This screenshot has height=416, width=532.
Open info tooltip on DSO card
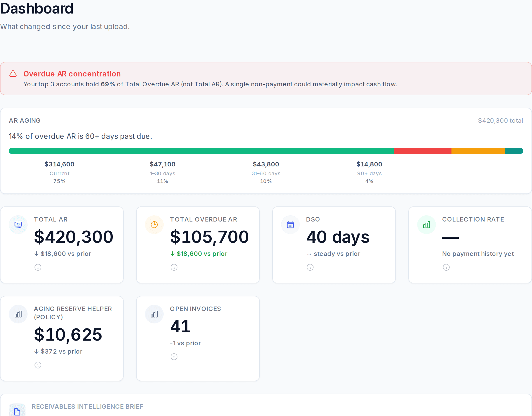[x=310, y=267]
